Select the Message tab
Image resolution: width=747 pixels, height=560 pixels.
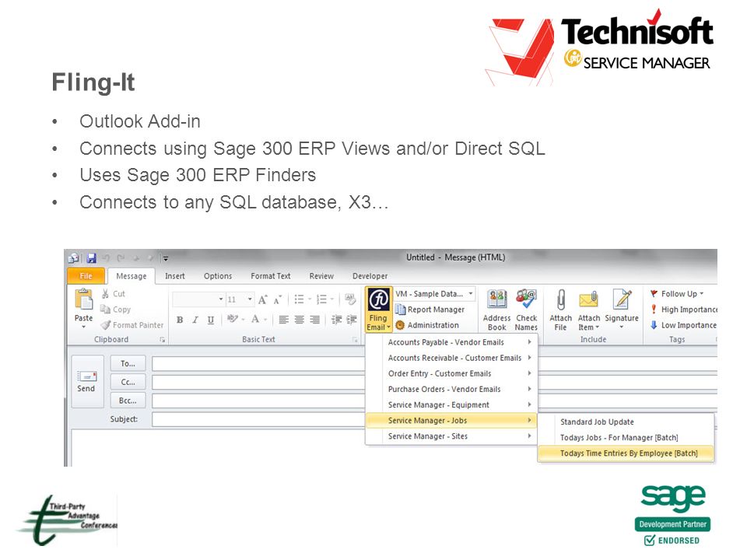pos(132,275)
